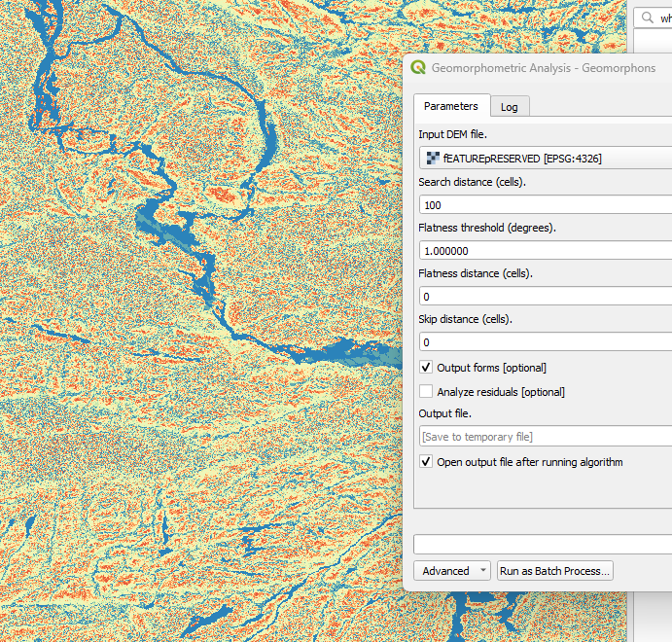The height and width of the screenshot is (642, 672).
Task: Click the progress bar above Advanced
Action: click(x=543, y=544)
